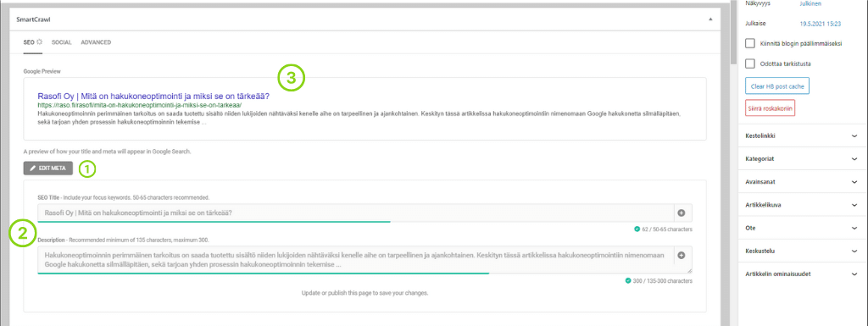Image resolution: width=868 pixels, height=326 pixels.
Task: Click the green preview URL raso.fi
Action: pyautogui.click(x=140, y=104)
